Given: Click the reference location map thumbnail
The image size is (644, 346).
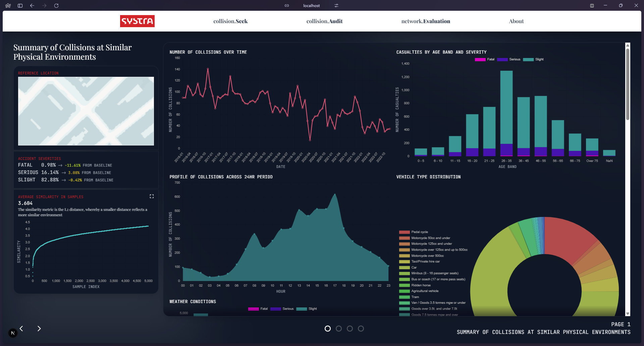Looking at the screenshot, I should pos(86,111).
